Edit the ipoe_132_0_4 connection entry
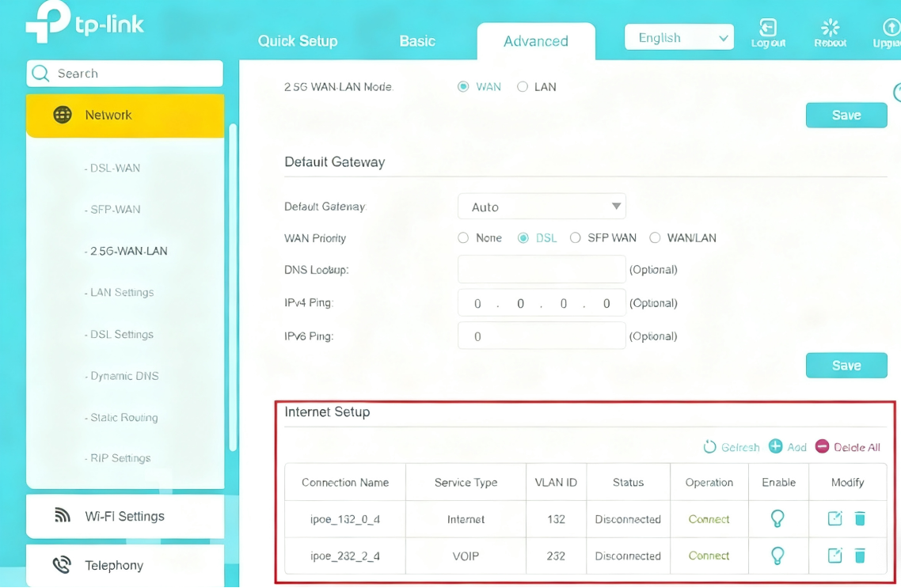This screenshot has width=901, height=588. pos(834,519)
